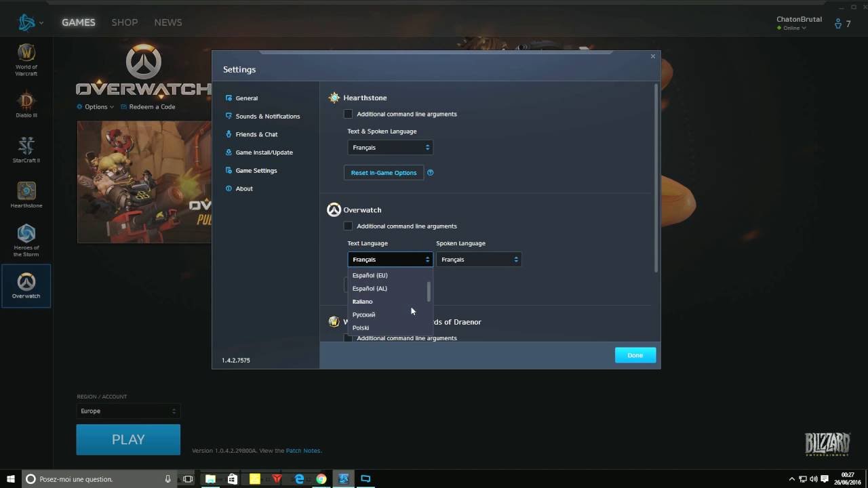Click the Overwatch promotional banner image
Viewport: 868px width, 488px height.
pyautogui.click(x=144, y=182)
